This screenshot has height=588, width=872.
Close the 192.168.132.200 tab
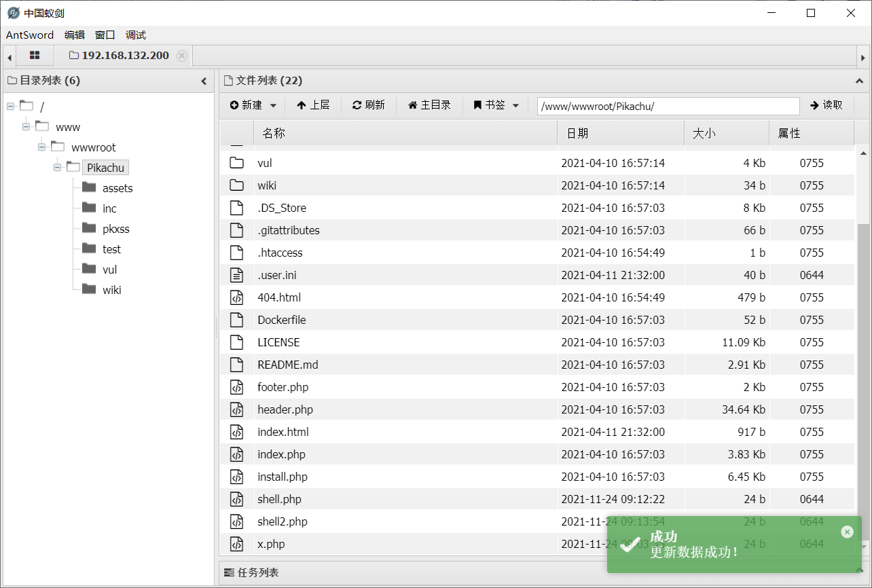coord(182,56)
